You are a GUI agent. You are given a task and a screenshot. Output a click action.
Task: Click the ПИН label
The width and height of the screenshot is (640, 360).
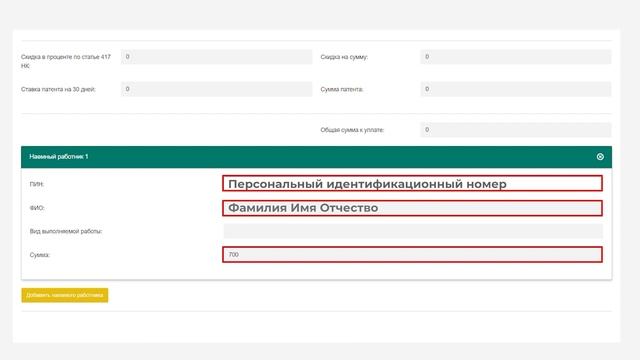point(36,184)
